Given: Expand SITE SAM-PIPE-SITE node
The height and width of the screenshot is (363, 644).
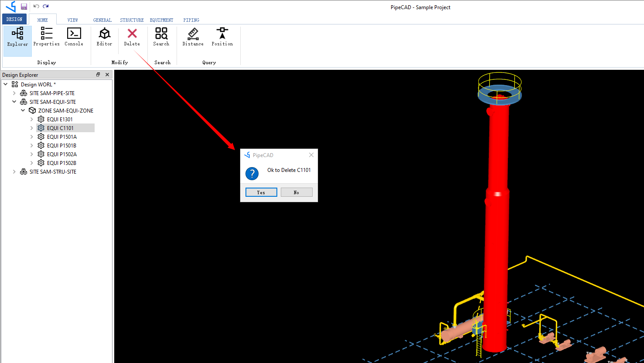Looking at the screenshot, I should point(14,93).
